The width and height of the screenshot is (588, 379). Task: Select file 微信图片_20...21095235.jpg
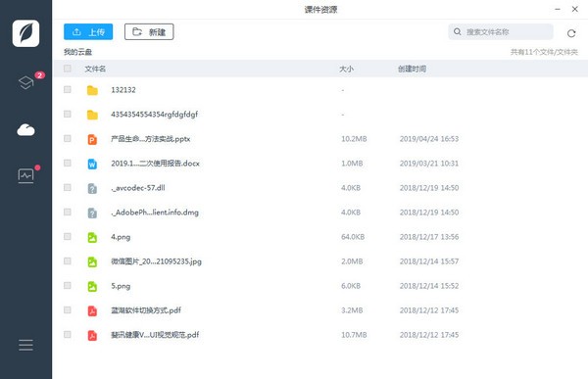pyautogui.click(x=156, y=261)
